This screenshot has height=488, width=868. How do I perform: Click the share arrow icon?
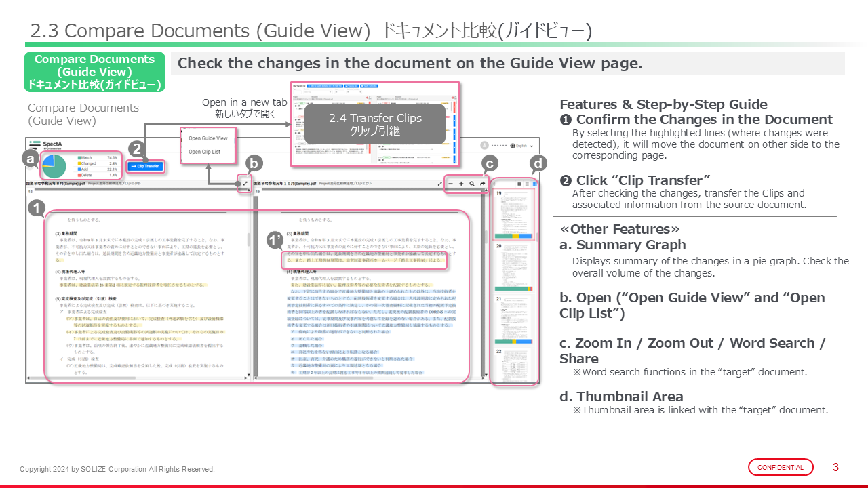pyautogui.click(x=483, y=184)
